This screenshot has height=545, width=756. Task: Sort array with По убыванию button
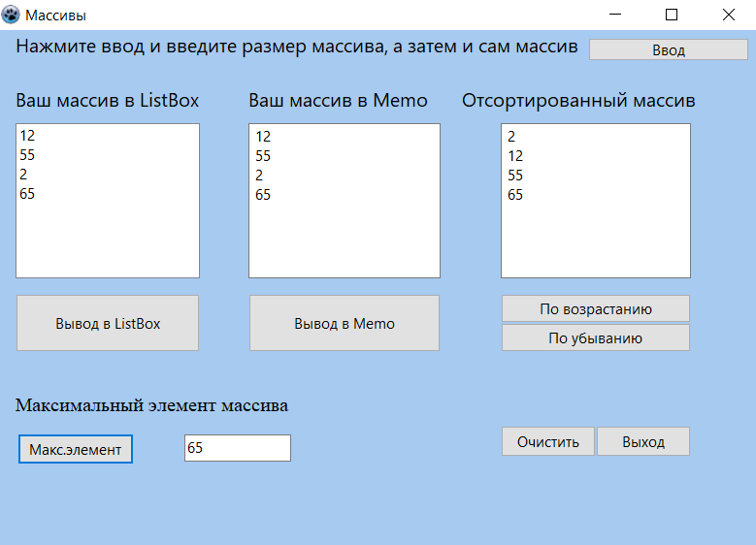(596, 337)
